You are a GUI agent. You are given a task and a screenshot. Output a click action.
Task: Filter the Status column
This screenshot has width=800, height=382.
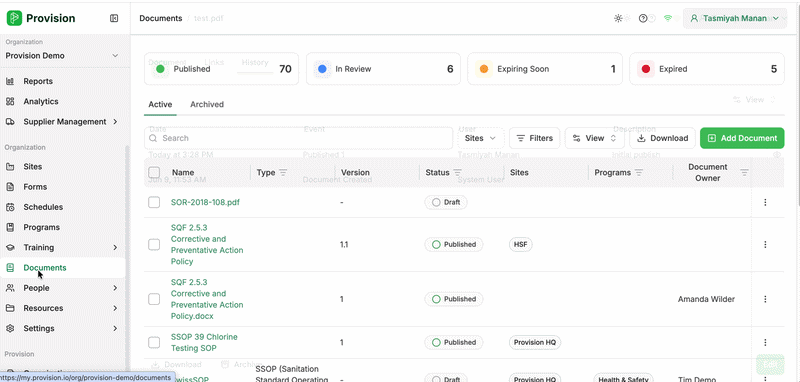(457, 173)
